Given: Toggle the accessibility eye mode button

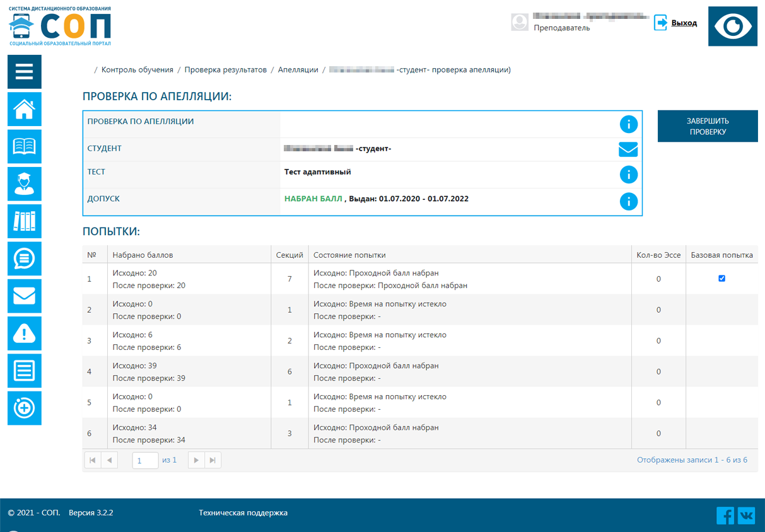Looking at the screenshot, I should (732, 26).
